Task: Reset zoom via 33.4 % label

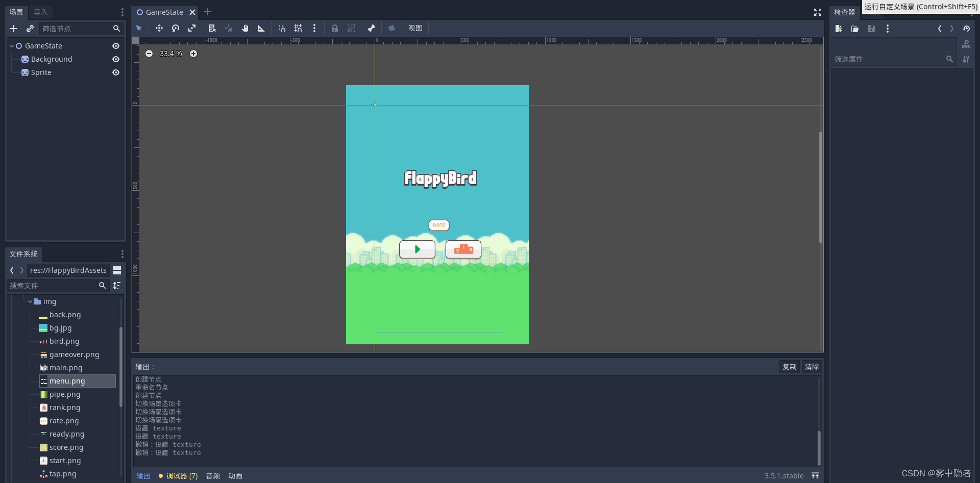Action: coord(171,54)
